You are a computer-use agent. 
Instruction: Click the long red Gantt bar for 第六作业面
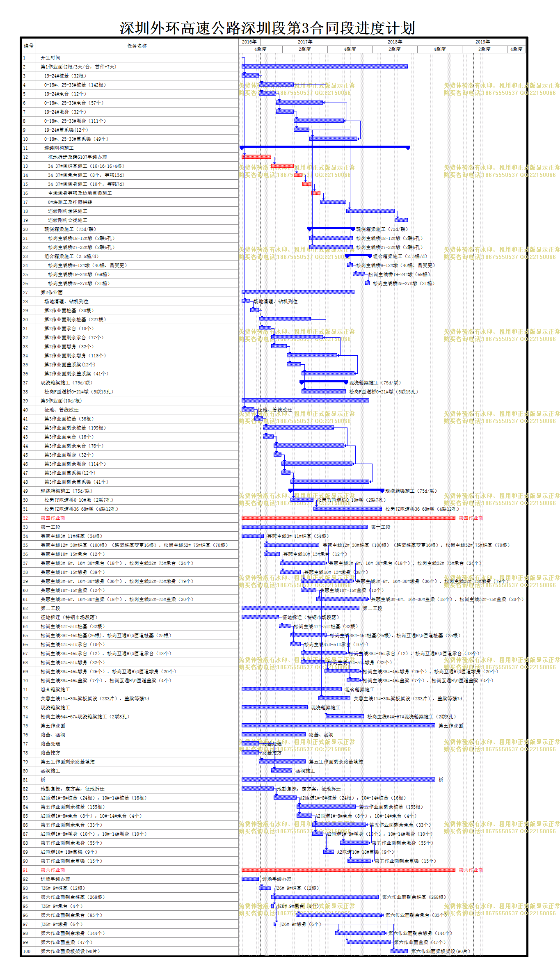348,870
